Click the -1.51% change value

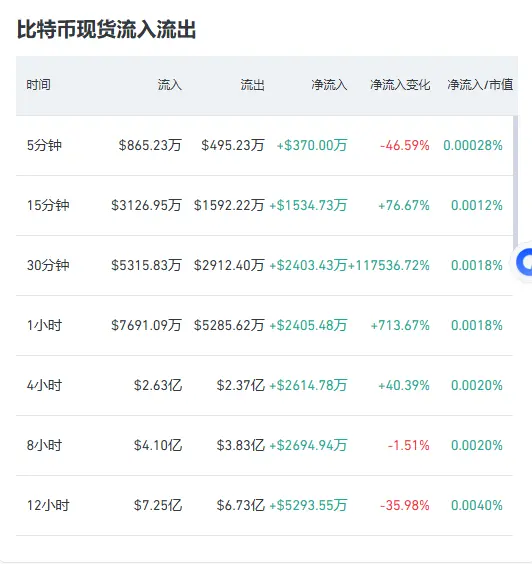[409, 446]
